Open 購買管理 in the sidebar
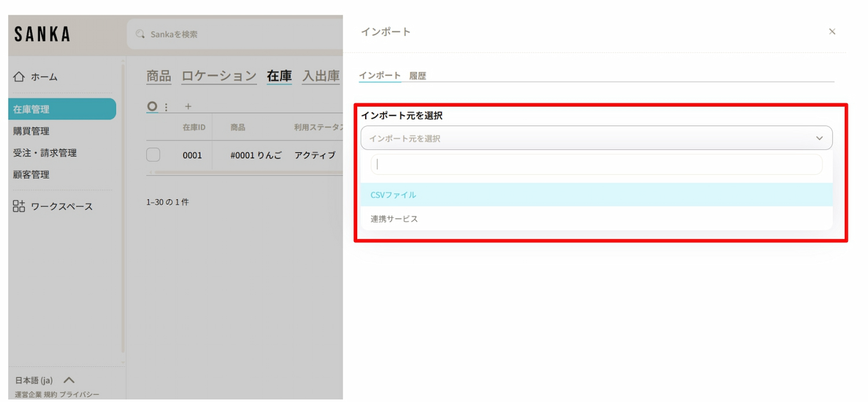The height and width of the screenshot is (402, 868). (x=31, y=131)
